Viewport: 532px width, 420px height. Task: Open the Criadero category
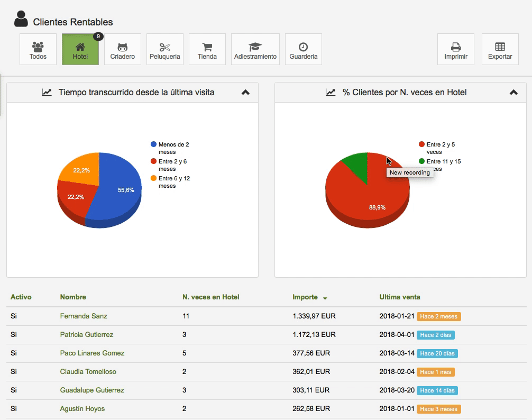(x=123, y=49)
